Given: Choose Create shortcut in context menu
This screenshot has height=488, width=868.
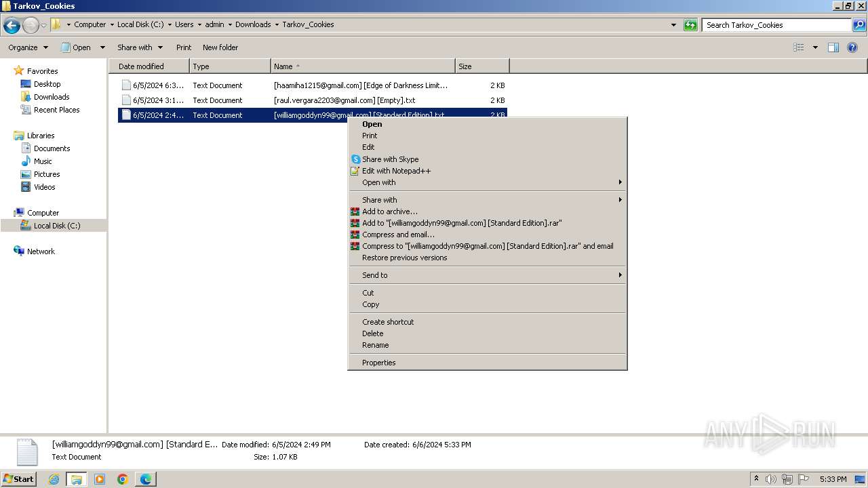Looking at the screenshot, I should click(487, 322).
